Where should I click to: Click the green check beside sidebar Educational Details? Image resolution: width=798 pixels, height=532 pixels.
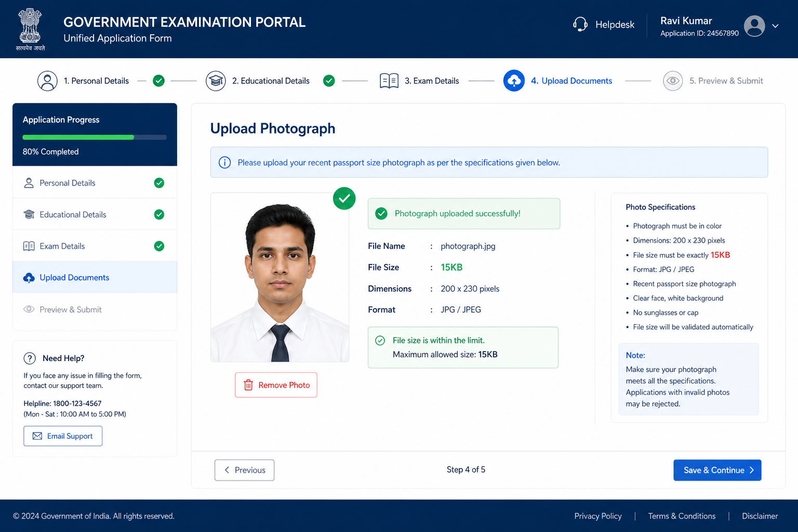159,215
